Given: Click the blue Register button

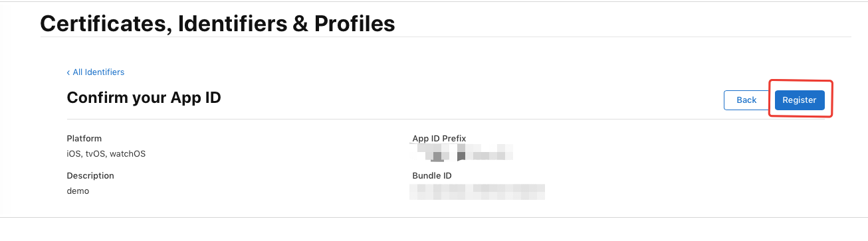Looking at the screenshot, I should tap(800, 100).
